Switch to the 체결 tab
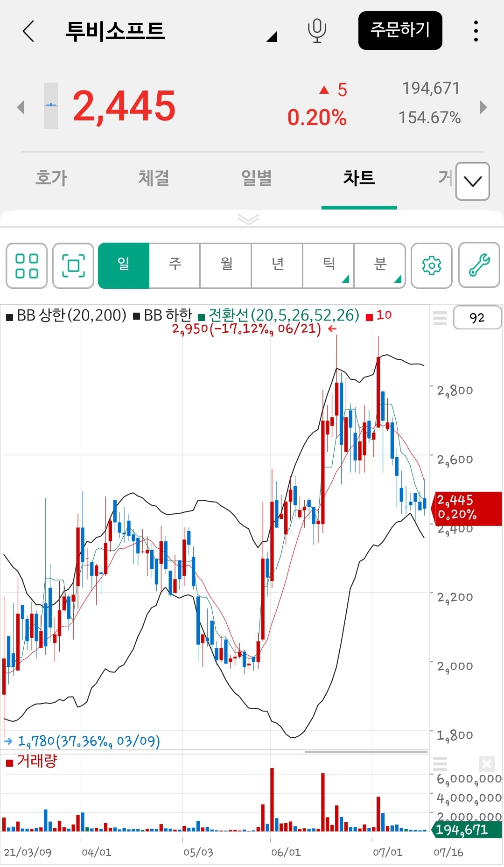This screenshot has height=867, width=504. pos(154,178)
